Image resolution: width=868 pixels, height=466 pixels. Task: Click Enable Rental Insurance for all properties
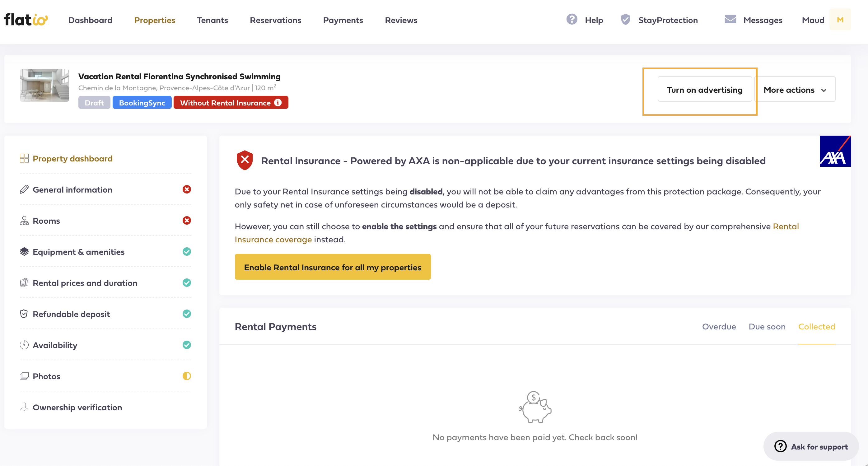pyautogui.click(x=333, y=267)
